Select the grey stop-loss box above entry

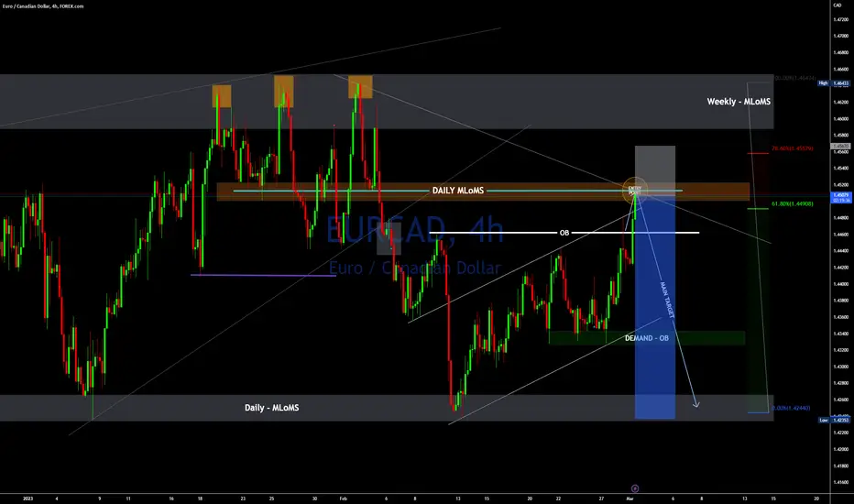tap(655, 170)
